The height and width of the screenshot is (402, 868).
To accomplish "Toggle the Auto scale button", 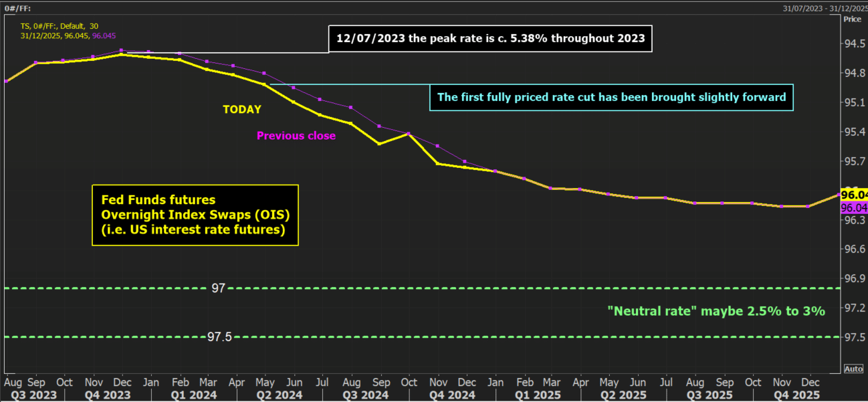I will pyautogui.click(x=853, y=369).
